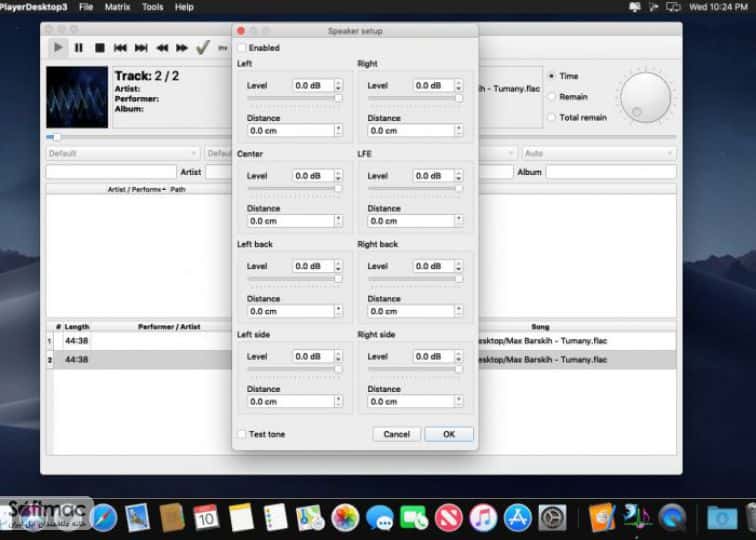Open iTunes from the dock
This screenshot has width=756, height=540.
coord(483,518)
